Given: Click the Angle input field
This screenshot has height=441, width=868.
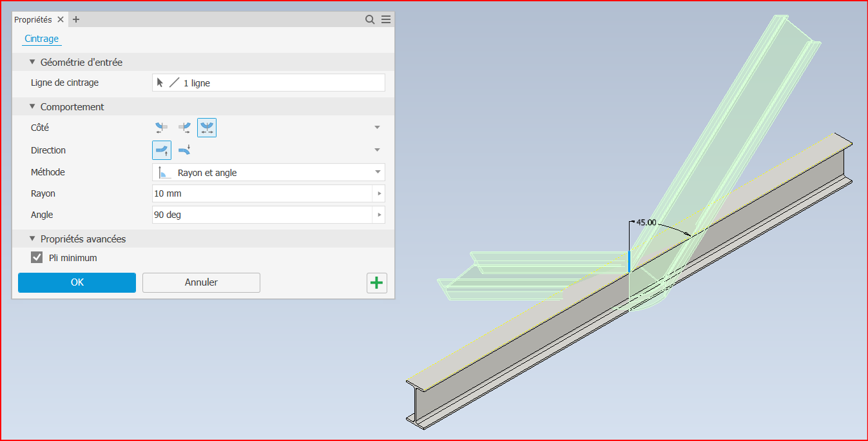Looking at the screenshot, I should coord(262,215).
